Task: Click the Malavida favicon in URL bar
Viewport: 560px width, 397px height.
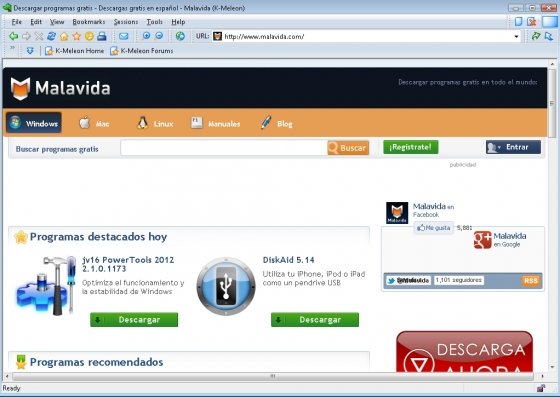Action: [217, 36]
